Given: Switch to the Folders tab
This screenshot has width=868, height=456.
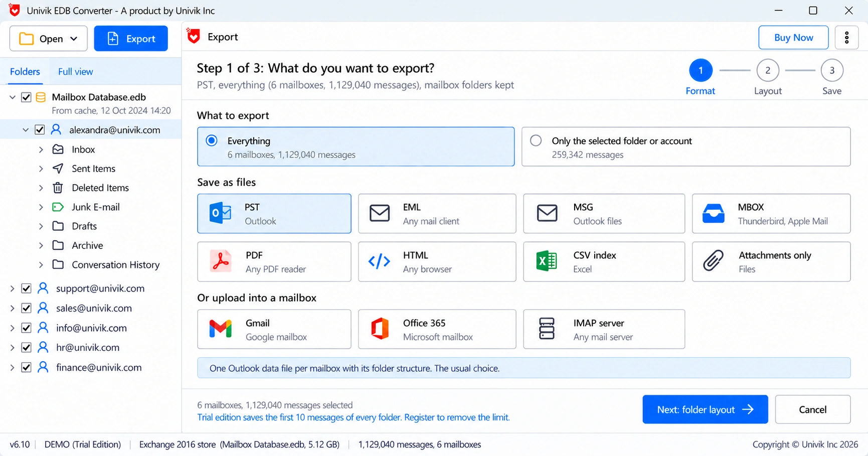Looking at the screenshot, I should pos(25,72).
